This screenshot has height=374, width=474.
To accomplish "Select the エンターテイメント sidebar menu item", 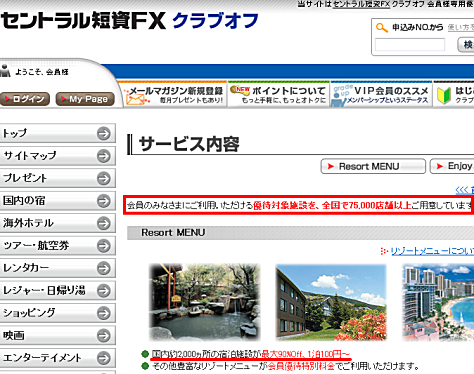I will coord(57,358).
